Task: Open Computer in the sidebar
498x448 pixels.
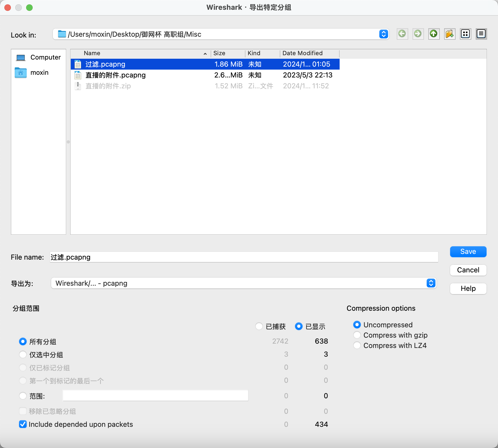Action: click(39, 57)
